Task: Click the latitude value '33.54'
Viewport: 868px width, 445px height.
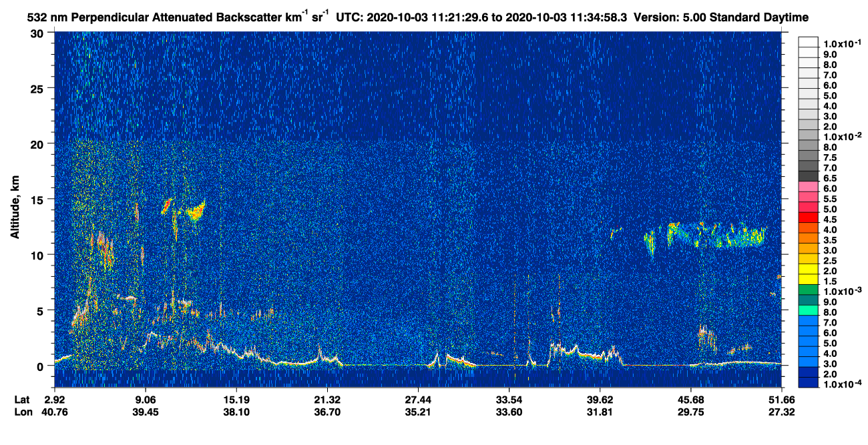Action: [509, 399]
